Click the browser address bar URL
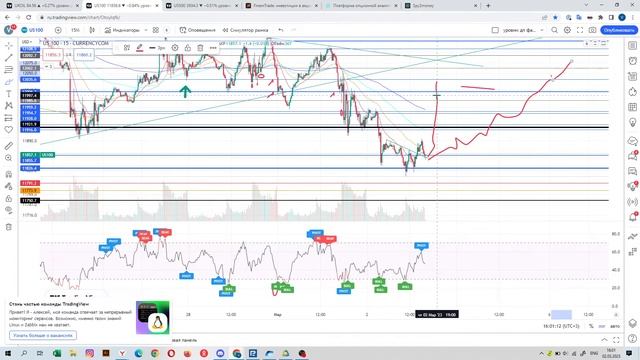The width and height of the screenshot is (640, 360). [x=84, y=18]
